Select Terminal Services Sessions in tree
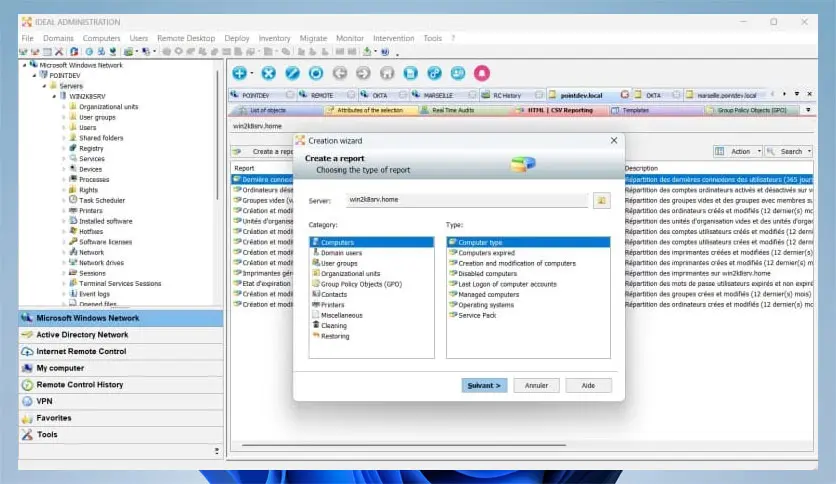The image size is (836, 484). point(120,284)
